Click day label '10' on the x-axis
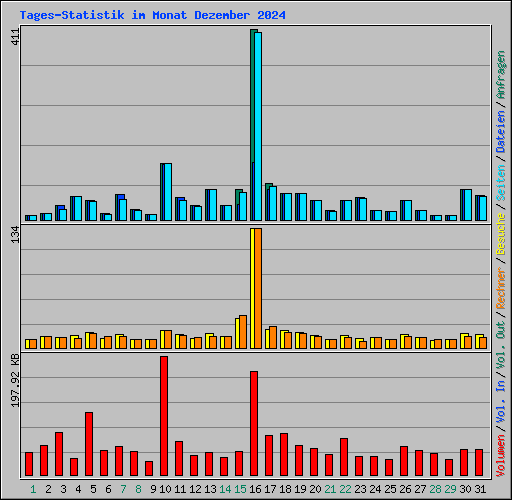Screen dimensions: 512x500 165,489
